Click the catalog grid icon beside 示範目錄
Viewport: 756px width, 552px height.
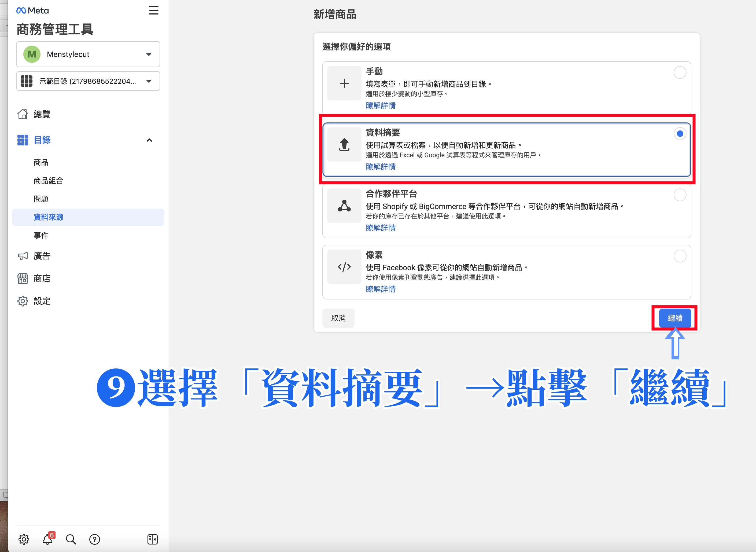26,81
